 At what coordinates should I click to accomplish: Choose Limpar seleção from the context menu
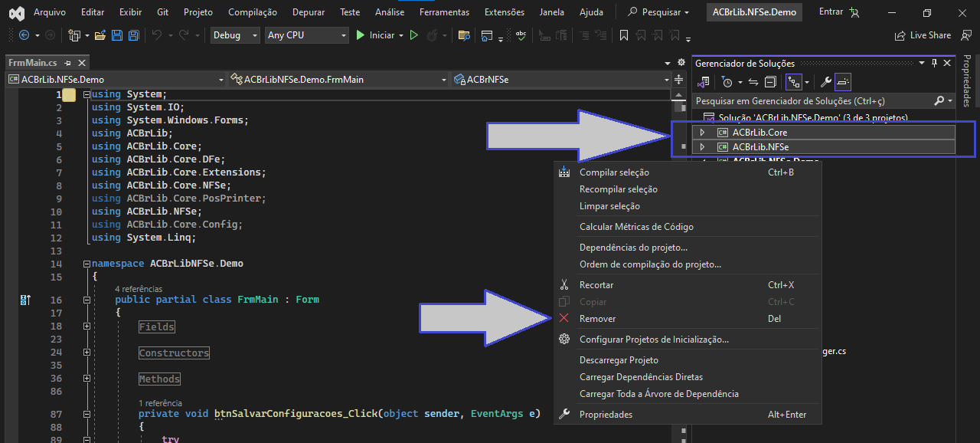coord(688,206)
